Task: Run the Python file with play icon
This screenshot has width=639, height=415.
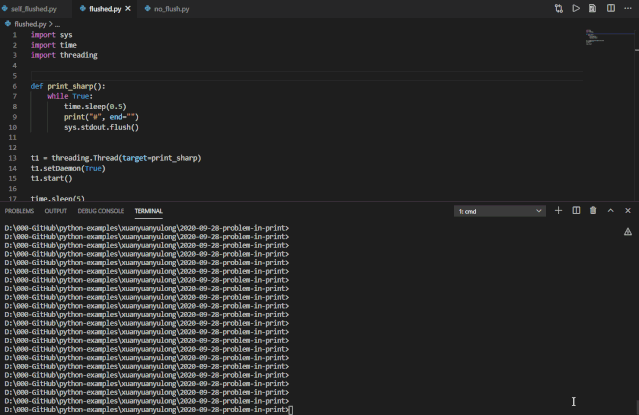Action: (x=576, y=8)
